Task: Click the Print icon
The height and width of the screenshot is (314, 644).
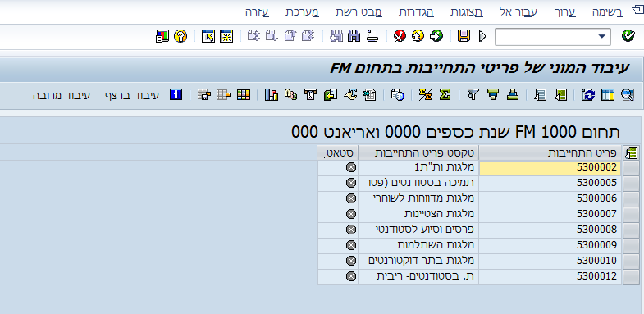Action: click(372, 36)
